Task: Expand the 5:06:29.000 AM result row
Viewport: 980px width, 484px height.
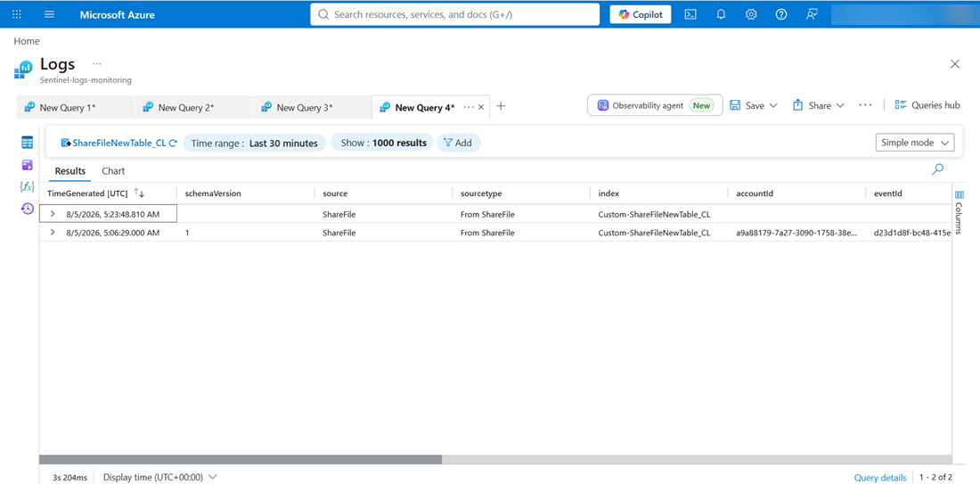Action: [x=53, y=233]
